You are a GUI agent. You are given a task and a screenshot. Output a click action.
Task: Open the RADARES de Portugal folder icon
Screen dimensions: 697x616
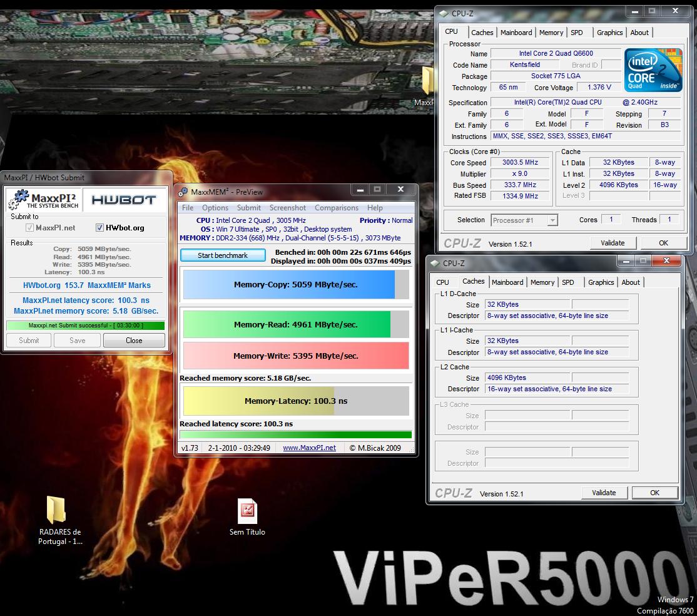pyautogui.click(x=56, y=510)
